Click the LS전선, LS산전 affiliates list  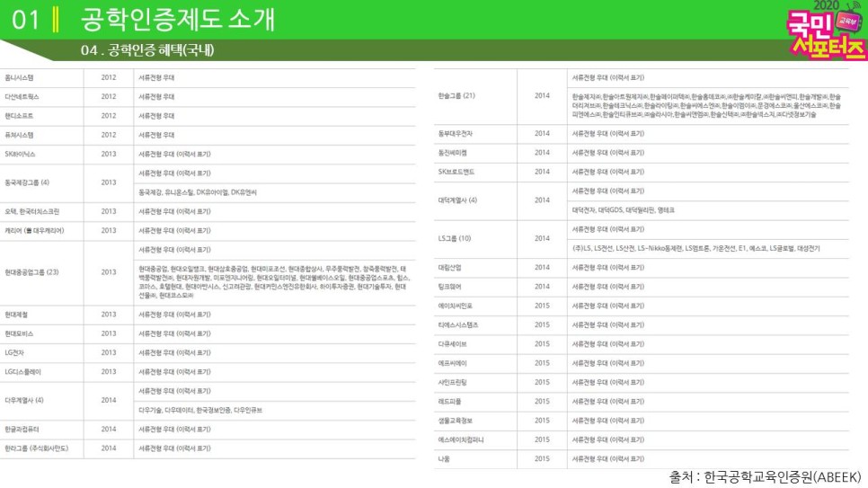[x=695, y=248]
